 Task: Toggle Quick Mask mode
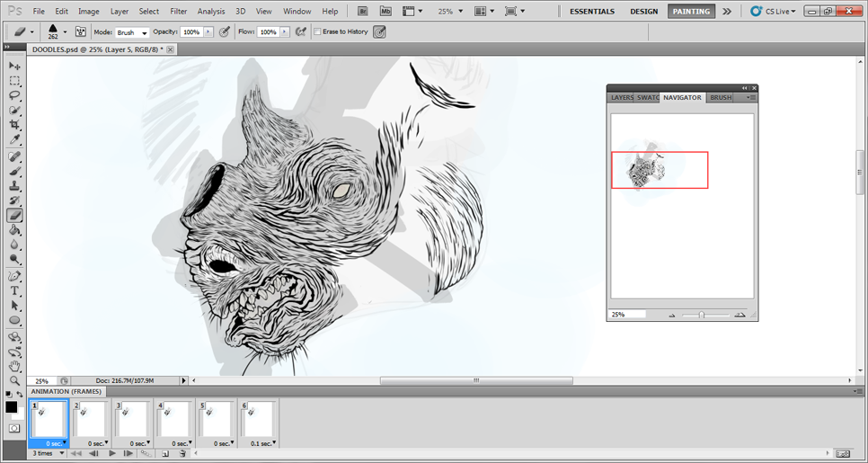click(14, 429)
